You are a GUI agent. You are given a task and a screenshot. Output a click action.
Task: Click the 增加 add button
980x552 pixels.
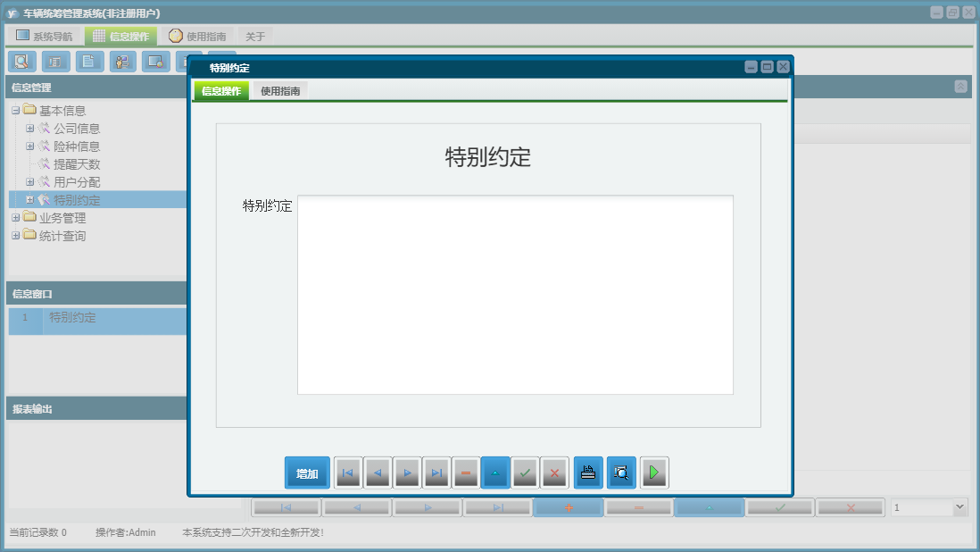[307, 473]
